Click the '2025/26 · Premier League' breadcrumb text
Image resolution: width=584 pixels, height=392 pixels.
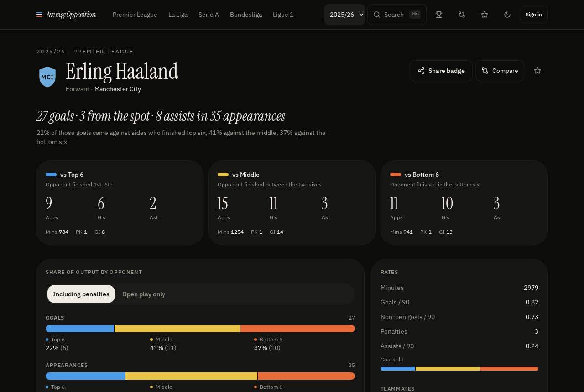(x=85, y=52)
